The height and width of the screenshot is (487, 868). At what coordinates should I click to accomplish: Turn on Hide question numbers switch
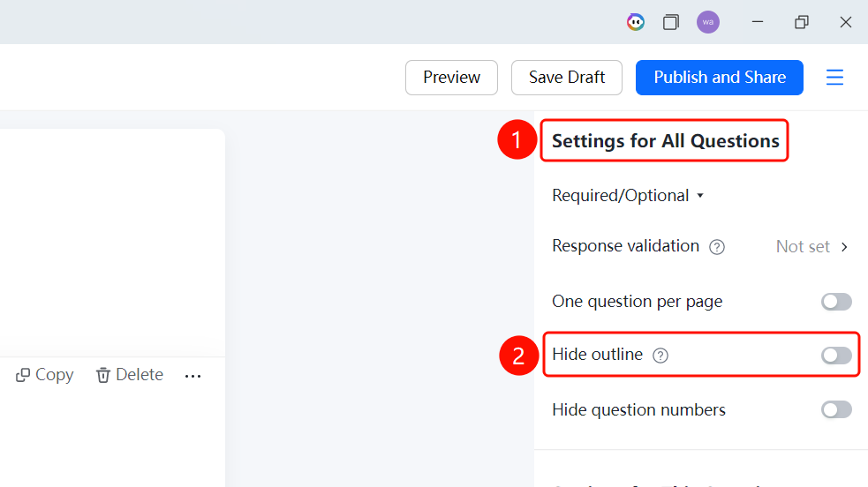(836, 409)
